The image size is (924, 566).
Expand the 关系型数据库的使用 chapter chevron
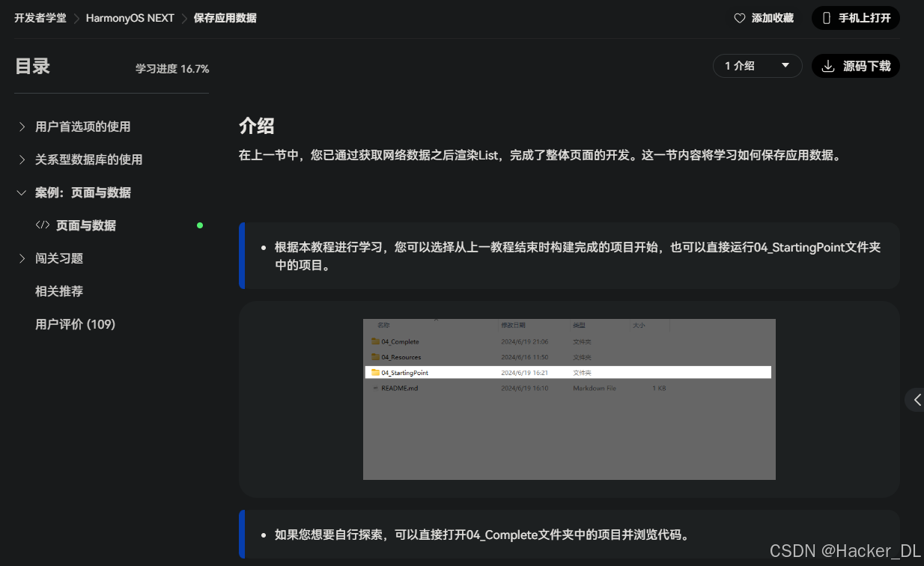(22, 159)
